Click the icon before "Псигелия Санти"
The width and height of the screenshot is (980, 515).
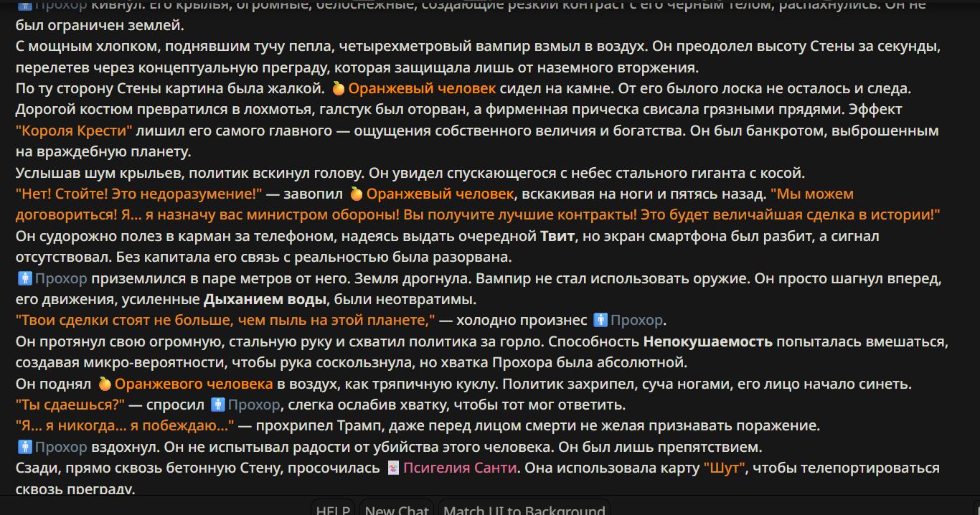point(392,468)
